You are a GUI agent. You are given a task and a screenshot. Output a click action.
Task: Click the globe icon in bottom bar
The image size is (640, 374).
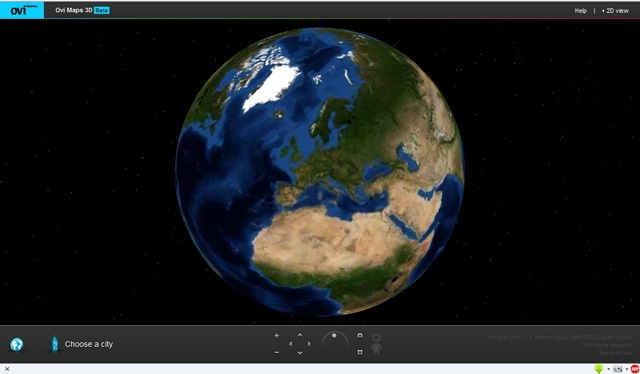[x=17, y=345]
